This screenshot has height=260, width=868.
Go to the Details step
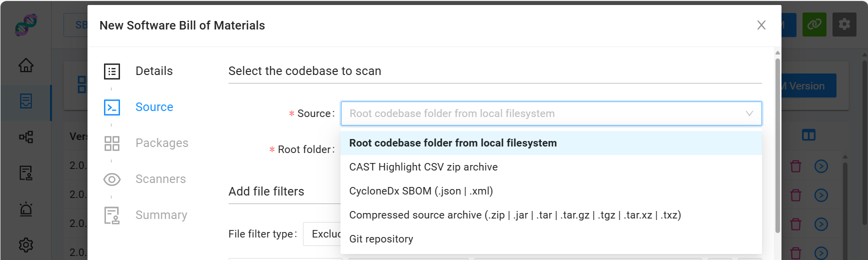(x=154, y=71)
